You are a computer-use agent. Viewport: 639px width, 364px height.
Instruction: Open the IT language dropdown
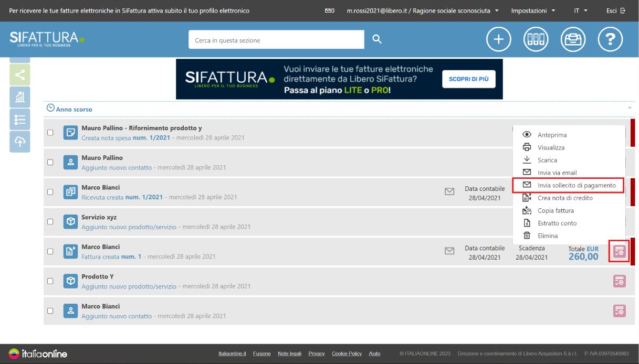click(x=581, y=10)
